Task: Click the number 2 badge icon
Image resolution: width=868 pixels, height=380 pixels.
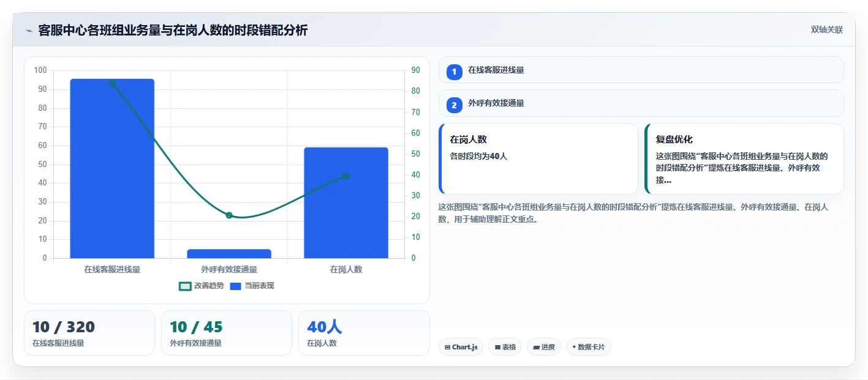Action: pyautogui.click(x=455, y=105)
